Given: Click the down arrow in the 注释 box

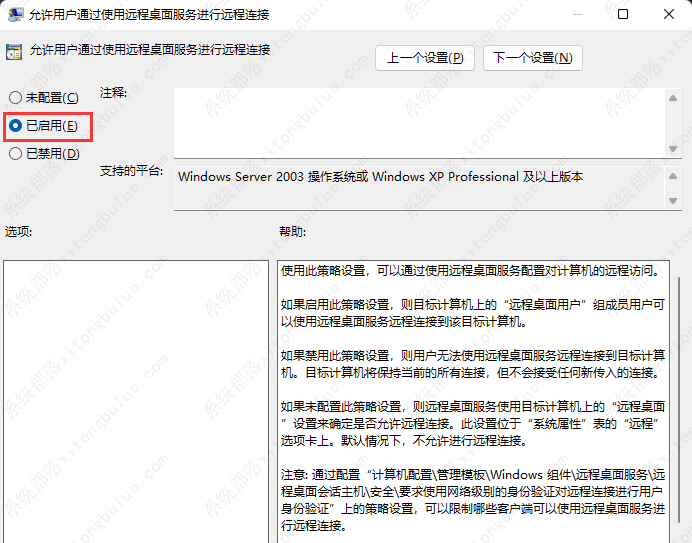Looking at the screenshot, I should [x=672, y=148].
